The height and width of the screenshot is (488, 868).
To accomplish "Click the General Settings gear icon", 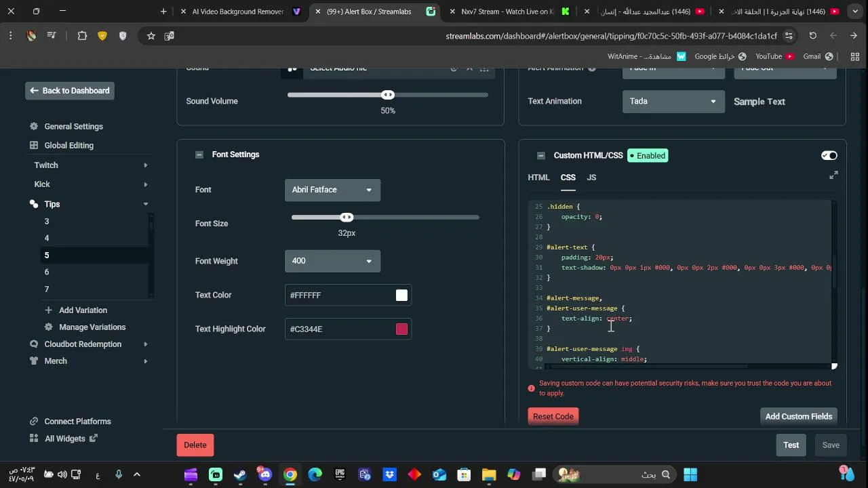I will click(x=34, y=127).
